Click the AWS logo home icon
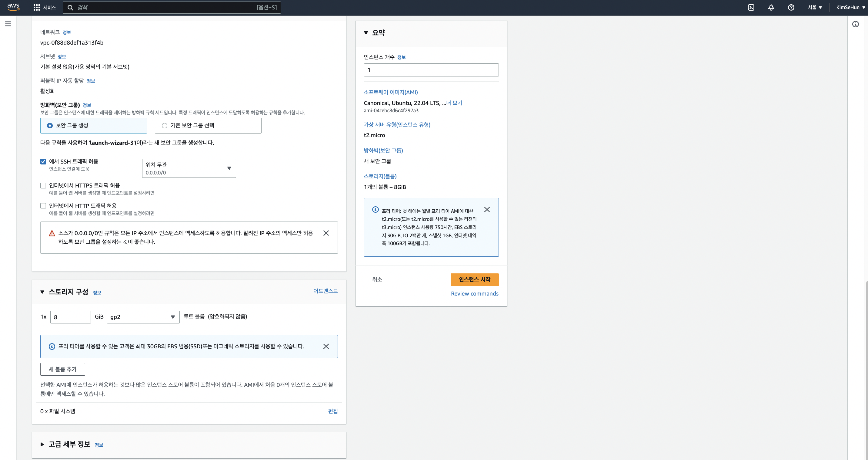 [13, 7]
